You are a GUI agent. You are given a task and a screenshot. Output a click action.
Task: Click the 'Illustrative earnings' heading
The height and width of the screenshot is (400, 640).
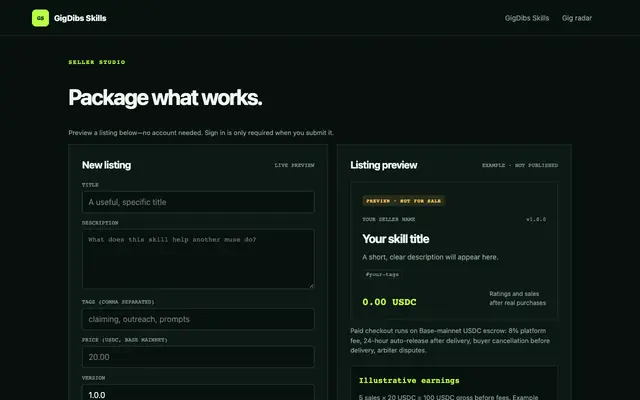pyautogui.click(x=409, y=380)
